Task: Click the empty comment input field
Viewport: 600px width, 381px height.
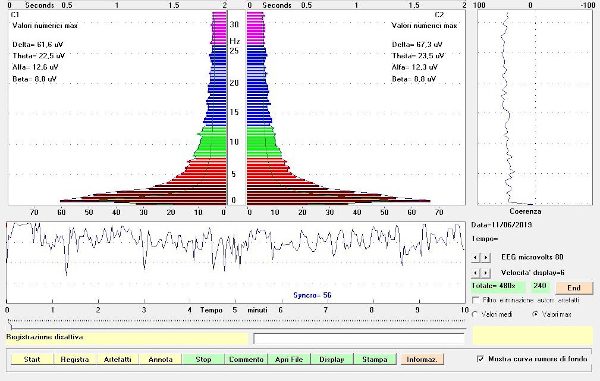Action: coord(359,339)
